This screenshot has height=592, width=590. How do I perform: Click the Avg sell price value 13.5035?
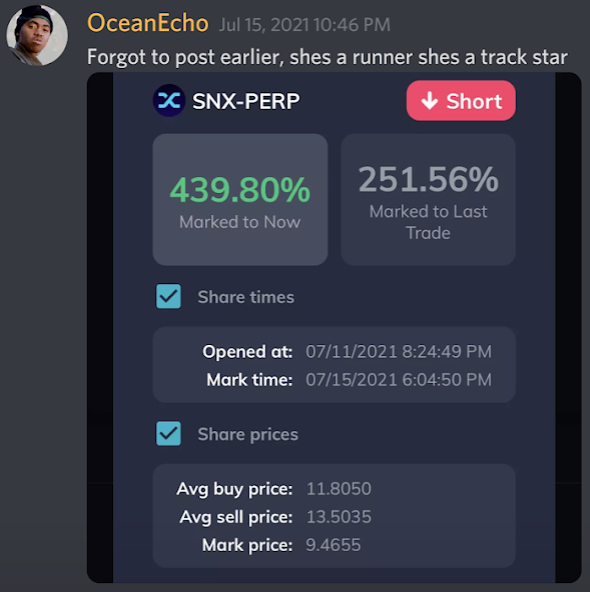(x=339, y=516)
